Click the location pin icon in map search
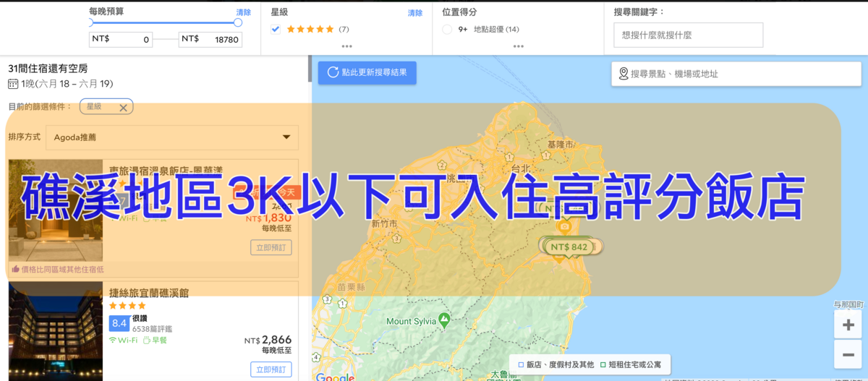The height and width of the screenshot is (381, 868). tap(624, 74)
